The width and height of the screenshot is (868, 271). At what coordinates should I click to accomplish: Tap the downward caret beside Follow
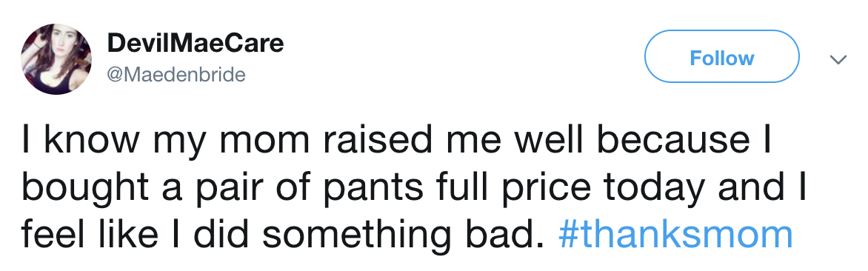point(838,59)
